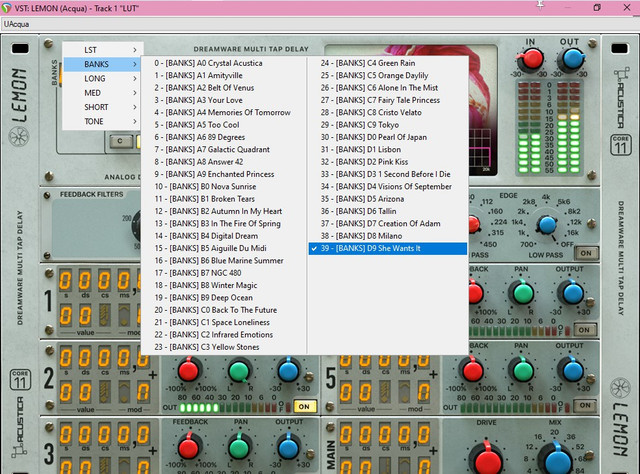This screenshot has height=474, width=640.
Task: Open the TONE preset submenu
Action: point(102,121)
